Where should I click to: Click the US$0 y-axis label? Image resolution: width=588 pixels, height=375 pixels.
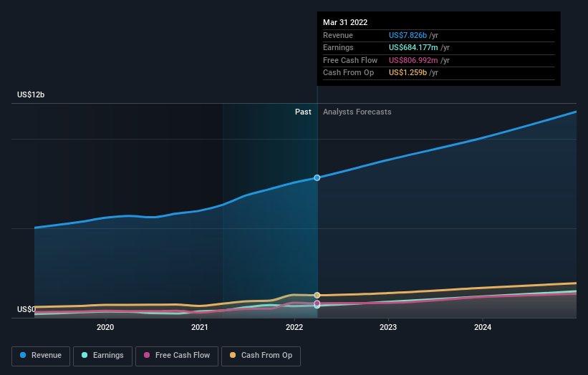26,309
